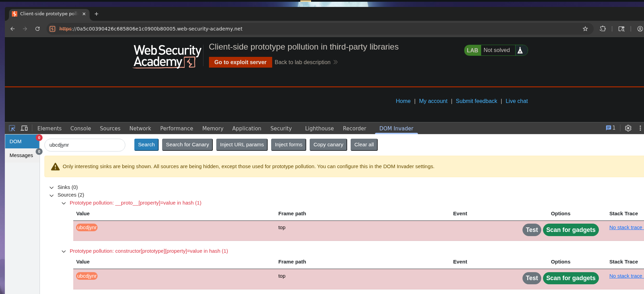
Task: Open the DevTools three-dot customize menu
Action: (640, 128)
